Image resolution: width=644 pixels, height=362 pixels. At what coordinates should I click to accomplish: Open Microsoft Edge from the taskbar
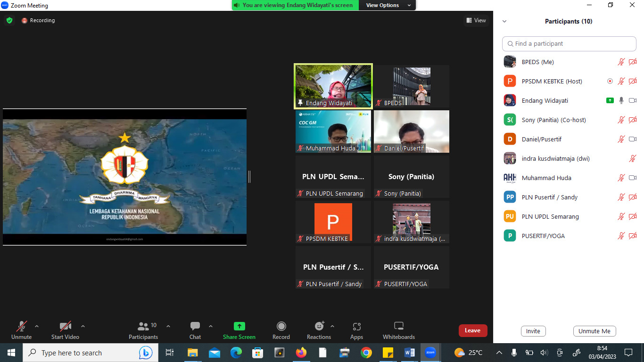point(236,353)
